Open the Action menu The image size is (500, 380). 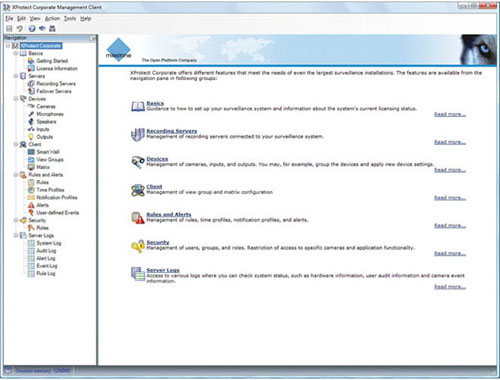[52, 18]
